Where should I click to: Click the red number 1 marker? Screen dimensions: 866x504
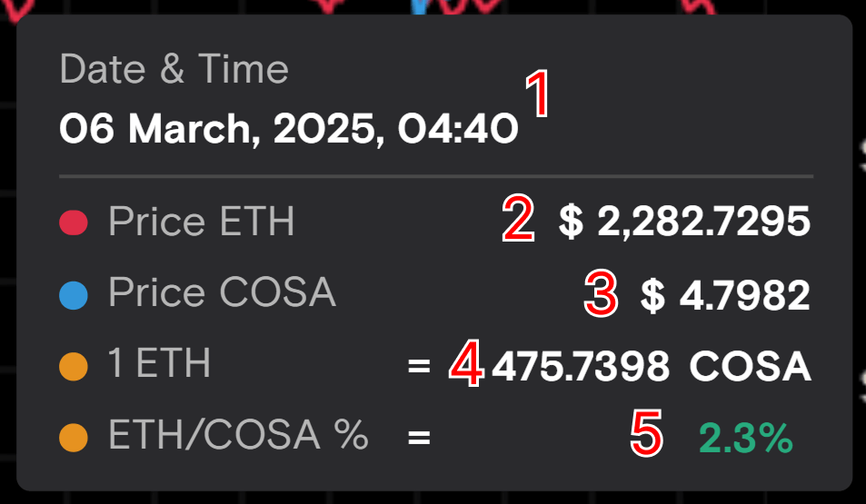pyautogui.click(x=538, y=96)
